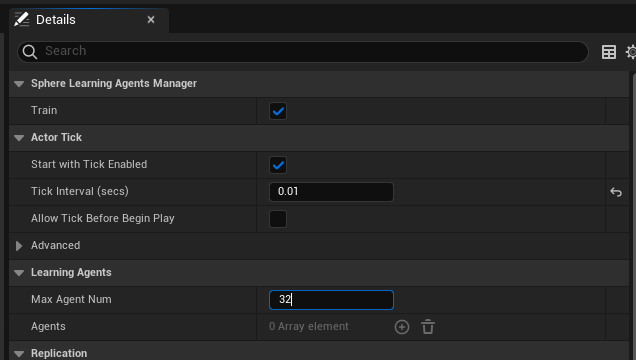Click the Max Agent Num field
The image size is (636, 360).
pos(331,300)
